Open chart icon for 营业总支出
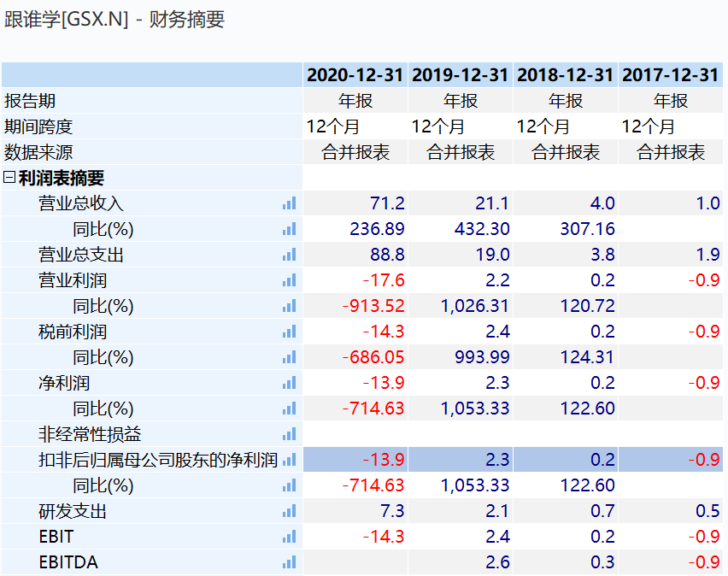The image size is (728, 576). click(289, 255)
